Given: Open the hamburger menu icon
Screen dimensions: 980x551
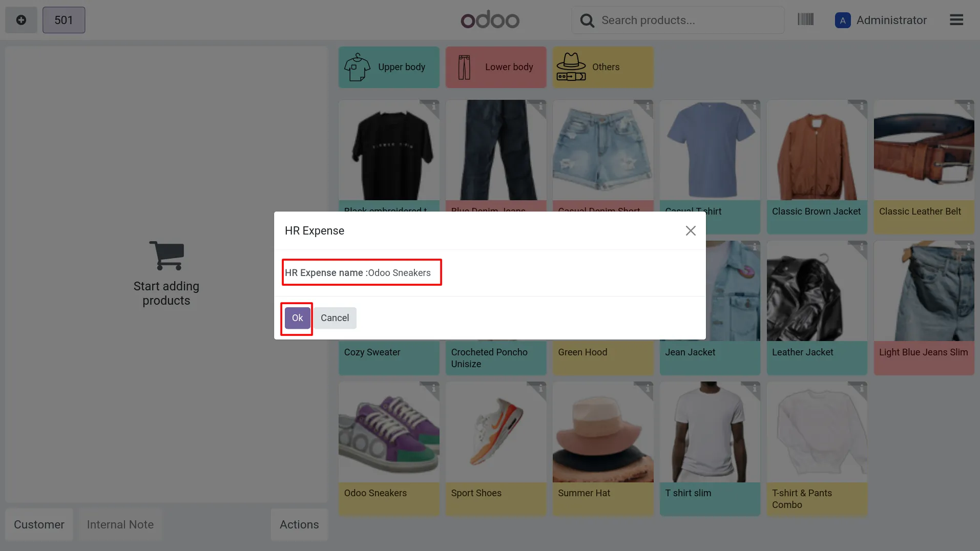Looking at the screenshot, I should pyautogui.click(x=956, y=20).
